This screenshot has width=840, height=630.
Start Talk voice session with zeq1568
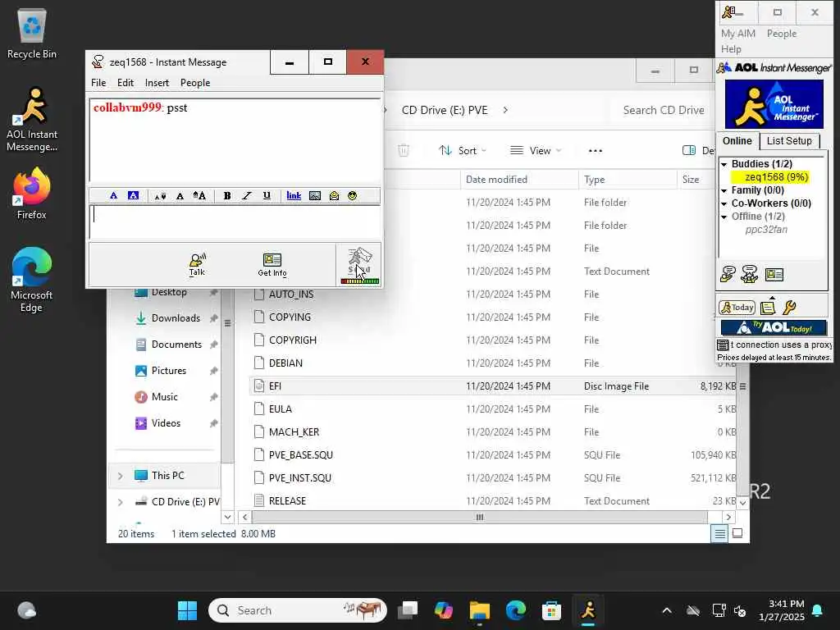click(197, 265)
